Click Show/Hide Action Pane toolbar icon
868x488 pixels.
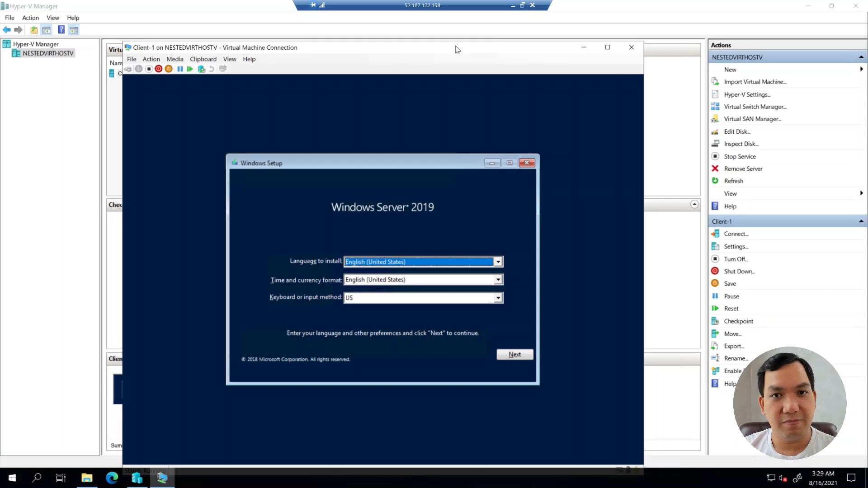point(74,30)
